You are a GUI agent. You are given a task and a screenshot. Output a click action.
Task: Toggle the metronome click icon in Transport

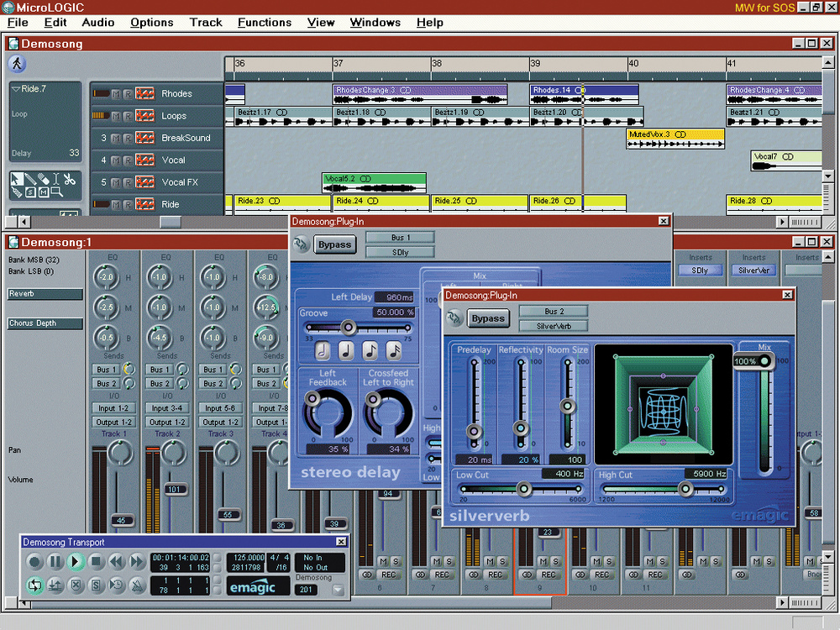pyautogui.click(x=137, y=585)
